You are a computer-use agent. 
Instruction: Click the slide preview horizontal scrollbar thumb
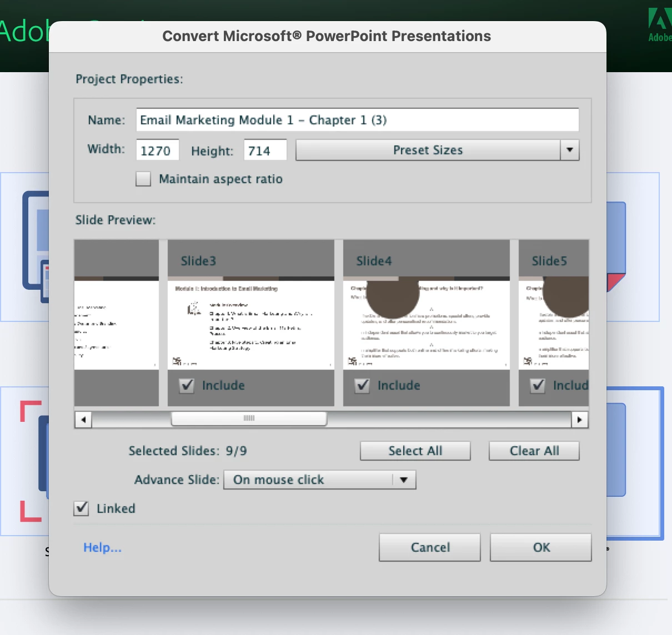249,419
